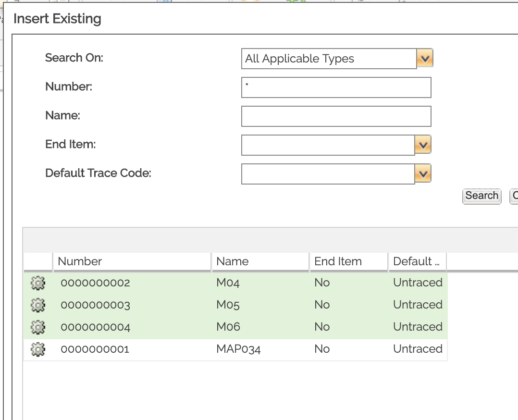
Task: Click gear icon for part 0000000004
Action: point(37,327)
